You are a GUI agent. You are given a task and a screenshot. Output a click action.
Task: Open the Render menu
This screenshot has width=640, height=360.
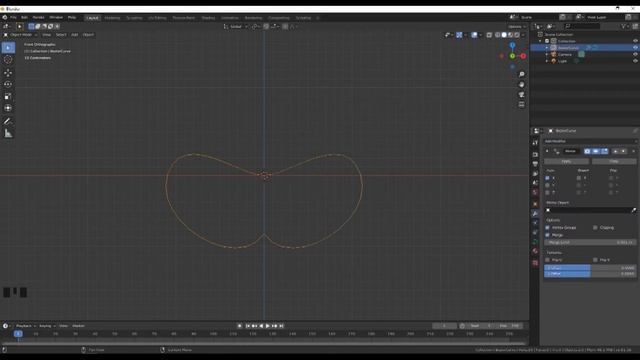pyautogui.click(x=38, y=18)
